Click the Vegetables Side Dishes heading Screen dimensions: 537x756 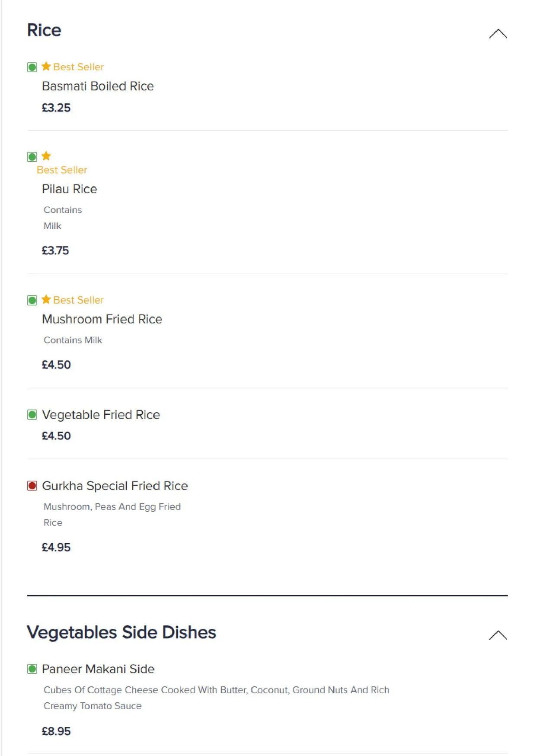tap(121, 632)
